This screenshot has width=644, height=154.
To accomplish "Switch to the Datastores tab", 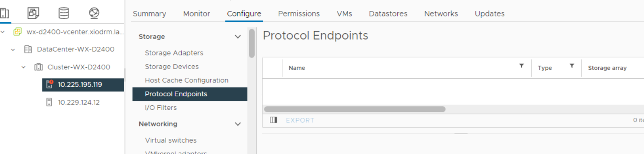I will click(388, 14).
